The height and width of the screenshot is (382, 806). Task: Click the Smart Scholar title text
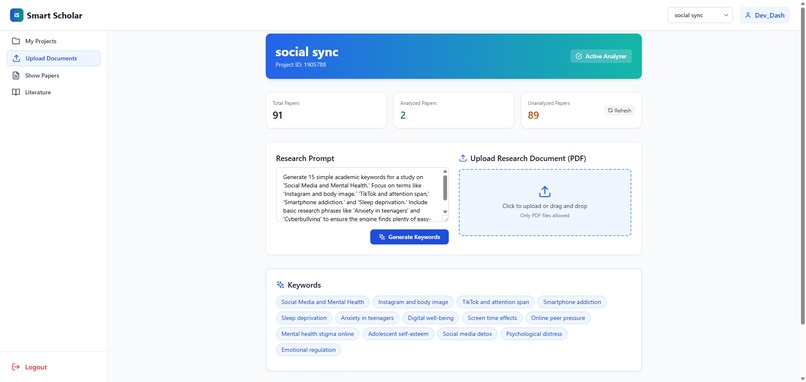pyautogui.click(x=54, y=15)
